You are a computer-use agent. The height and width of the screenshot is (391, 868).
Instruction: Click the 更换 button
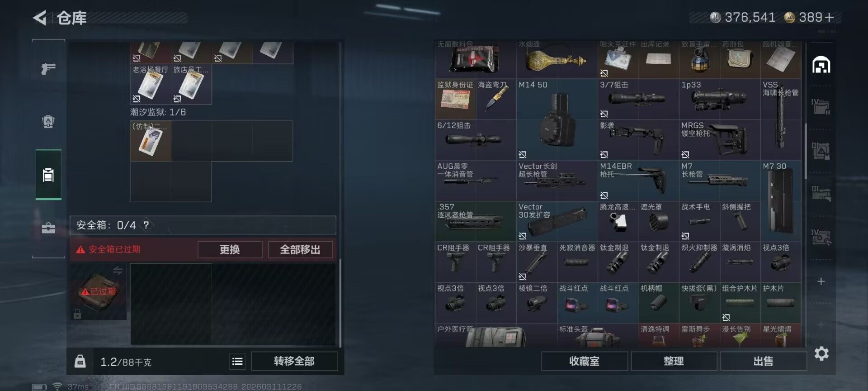coord(230,249)
